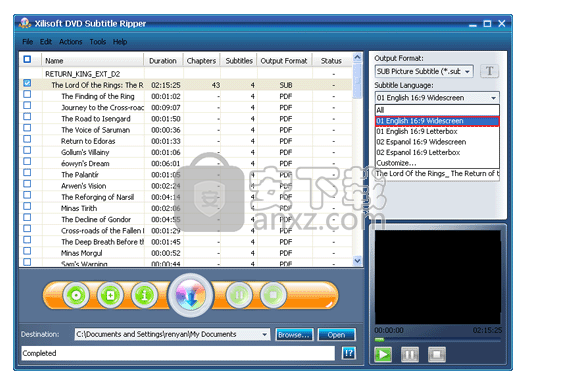Click the Subtitles column header

(239, 61)
